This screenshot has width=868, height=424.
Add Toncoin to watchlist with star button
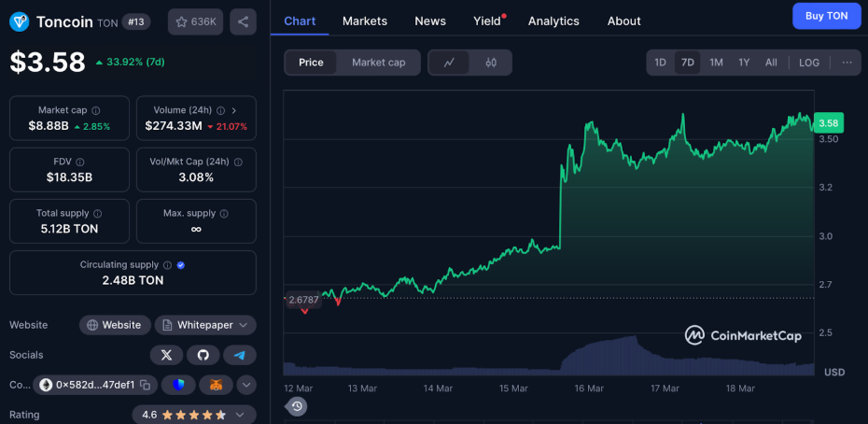[195, 21]
